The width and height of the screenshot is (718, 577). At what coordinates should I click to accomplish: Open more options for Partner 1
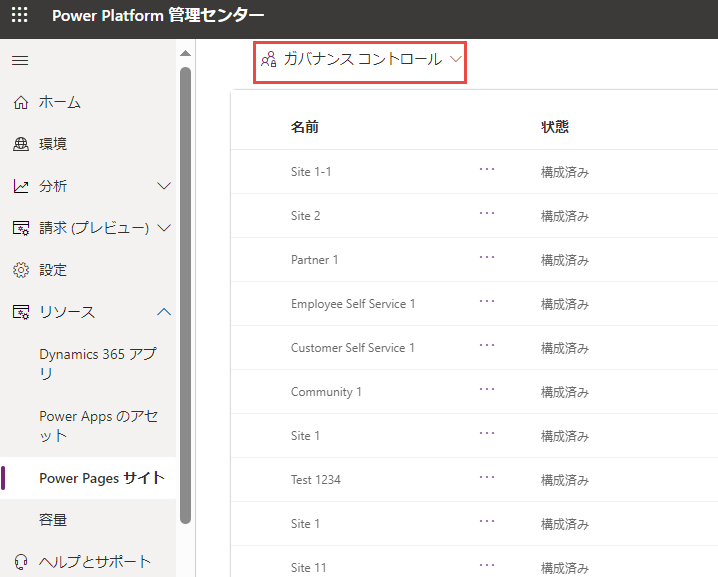[487, 257]
